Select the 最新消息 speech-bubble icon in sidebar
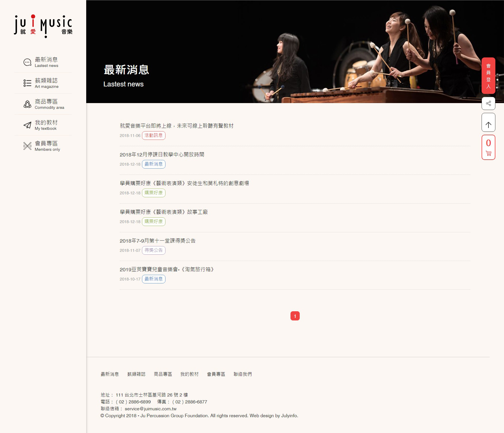Viewport: 504px width, 433px height. [x=27, y=61]
